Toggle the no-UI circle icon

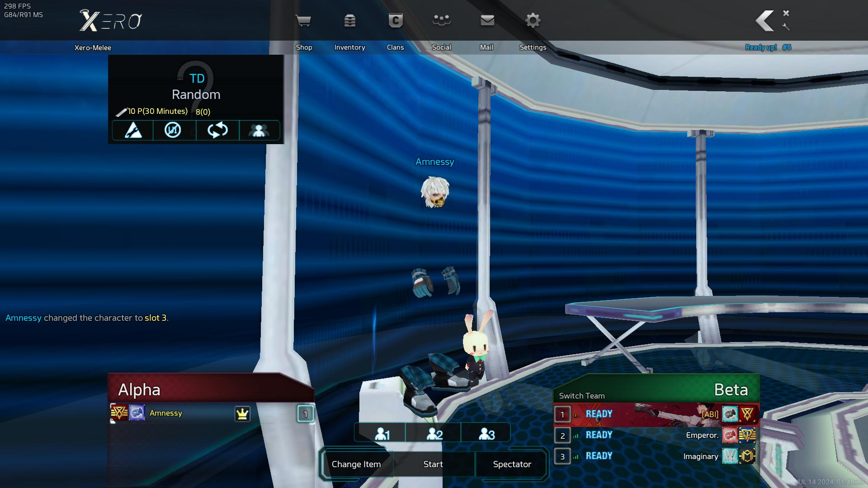pos(173,131)
